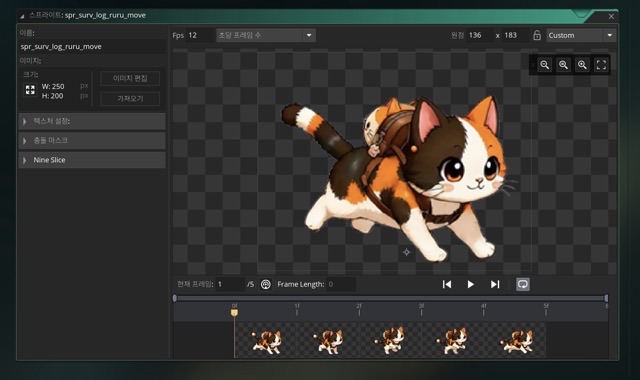Open the Custom origin preset dropdown
This screenshot has width=640, height=380.
coord(581,36)
